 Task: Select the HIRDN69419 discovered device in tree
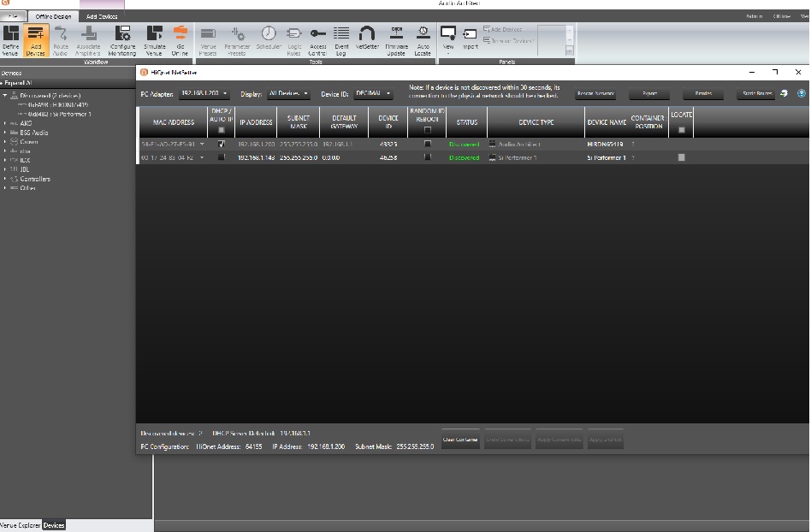58,105
